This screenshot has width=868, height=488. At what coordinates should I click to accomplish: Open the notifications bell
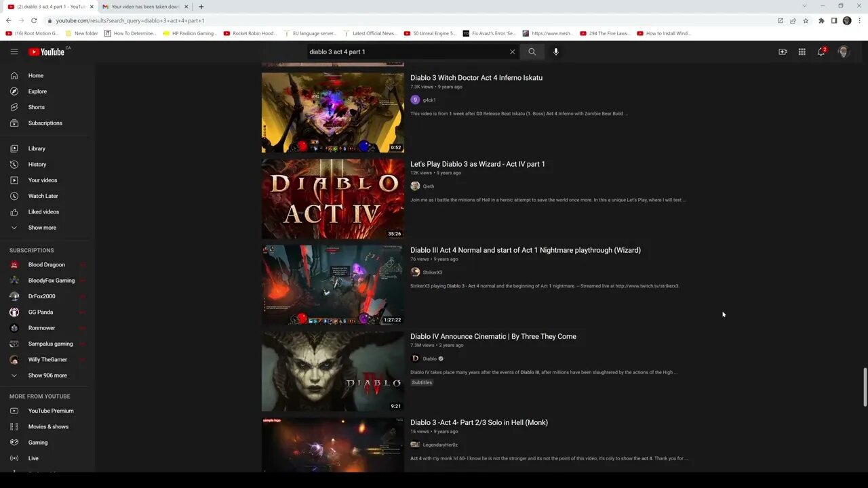(821, 52)
